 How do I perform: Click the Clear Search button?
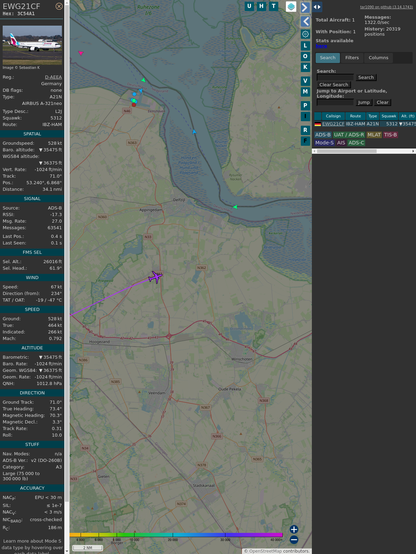334,85
